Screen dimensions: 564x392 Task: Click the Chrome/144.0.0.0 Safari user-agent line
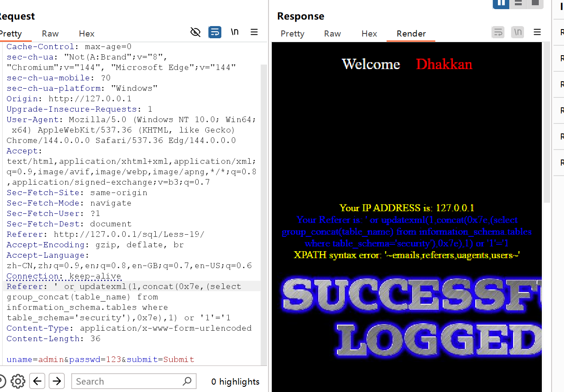(121, 140)
